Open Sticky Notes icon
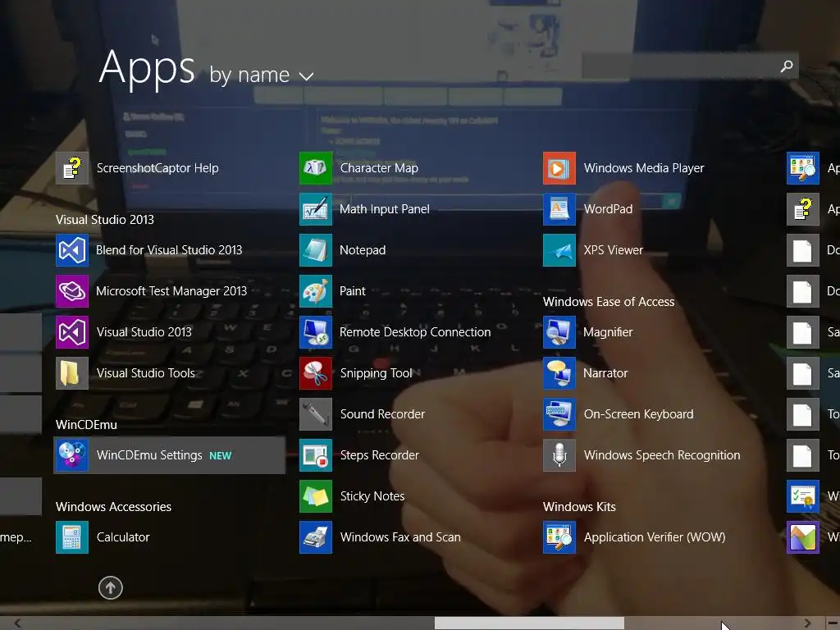The image size is (840, 630). [x=316, y=496]
